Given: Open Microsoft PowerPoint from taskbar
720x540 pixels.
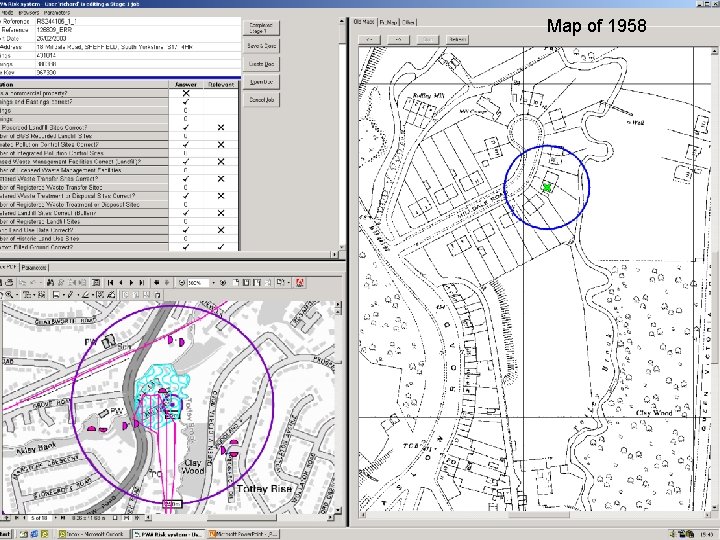Looking at the screenshot, I should pyautogui.click(x=243, y=534).
